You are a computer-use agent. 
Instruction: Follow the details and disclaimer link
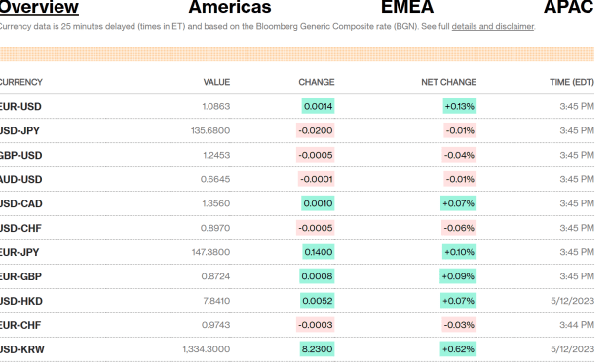pos(493,27)
